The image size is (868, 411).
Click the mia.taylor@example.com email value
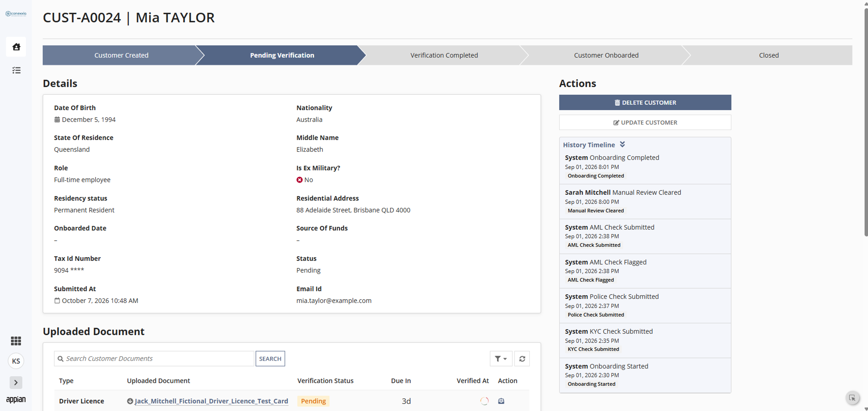pyautogui.click(x=334, y=301)
